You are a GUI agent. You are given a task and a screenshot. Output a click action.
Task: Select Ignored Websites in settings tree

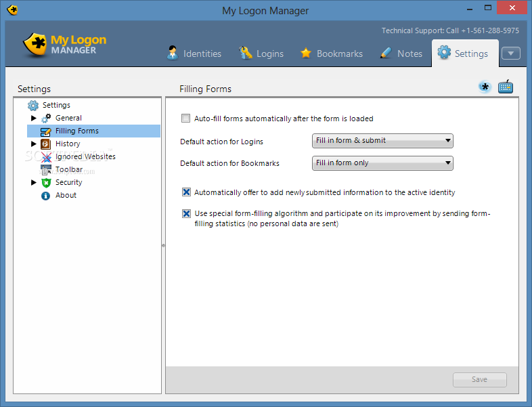pyautogui.click(x=85, y=157)
